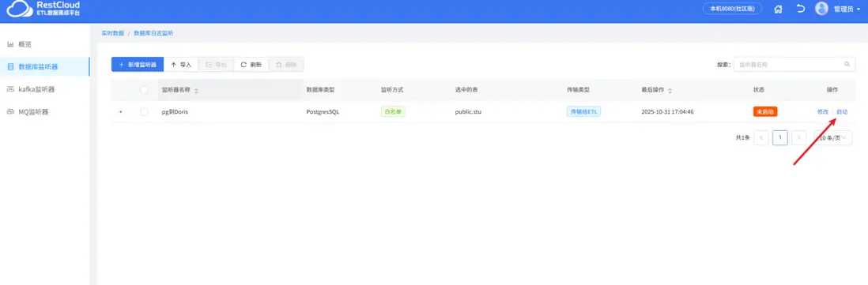Image resolution: width=868 pixels, height=285 pixels.
Task: Click 新增监听器 button
Action: 138,65
